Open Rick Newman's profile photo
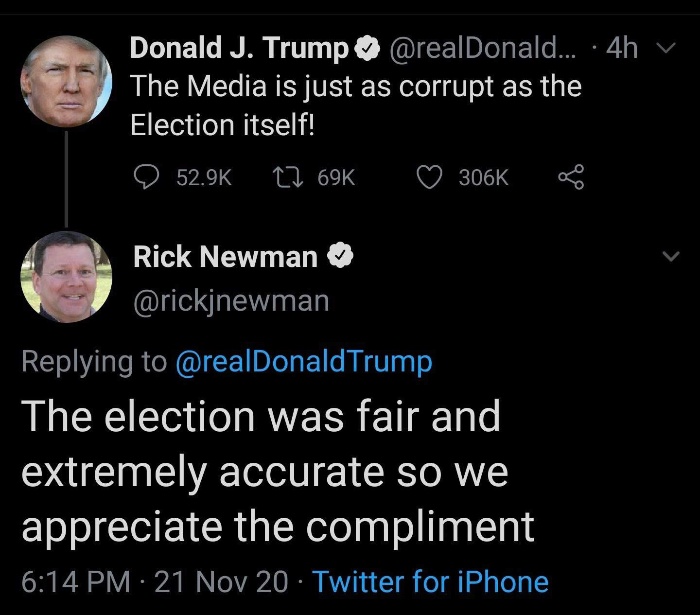Screen dimensions: 700x615 pos(67,277)
